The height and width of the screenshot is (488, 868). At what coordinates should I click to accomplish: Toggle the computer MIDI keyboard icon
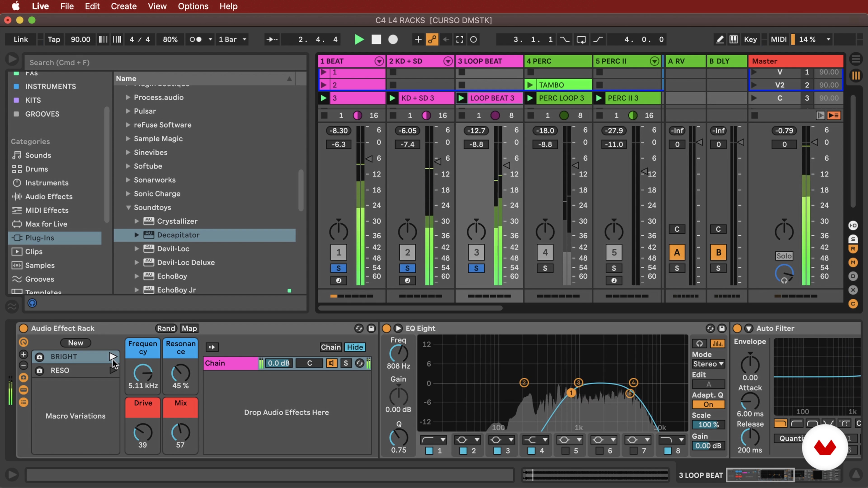pos(734,39)
